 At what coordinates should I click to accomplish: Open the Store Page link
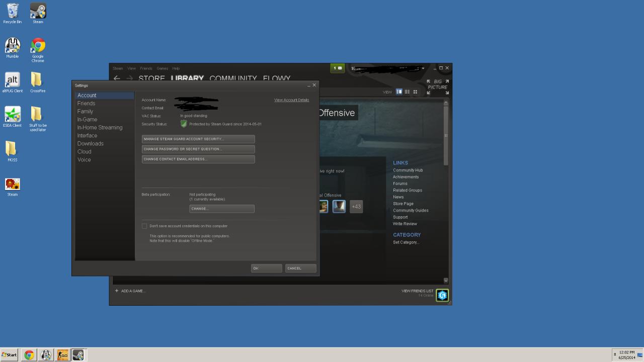coord(403,203)
